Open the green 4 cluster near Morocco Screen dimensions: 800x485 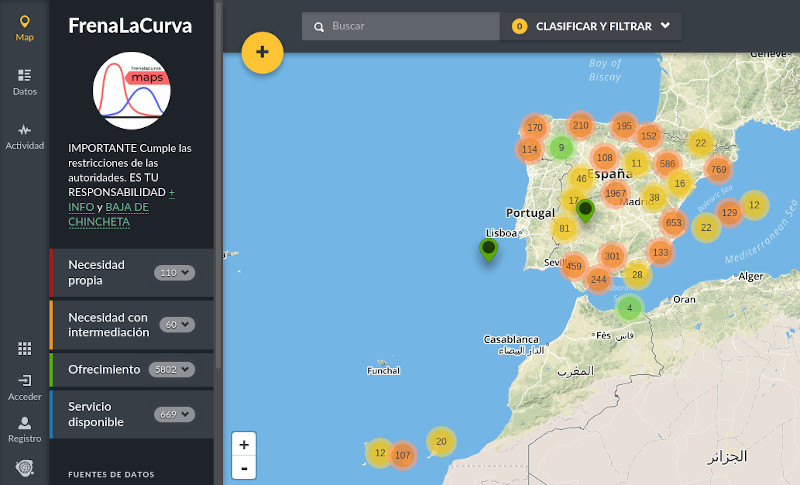point(629,308)
